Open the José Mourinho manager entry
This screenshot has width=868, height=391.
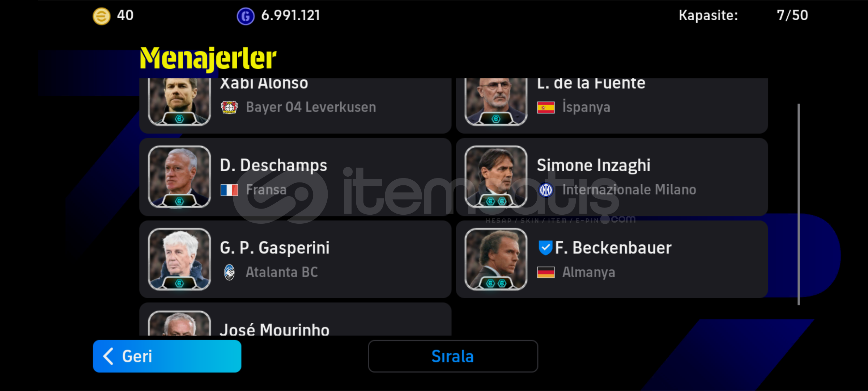295,319
